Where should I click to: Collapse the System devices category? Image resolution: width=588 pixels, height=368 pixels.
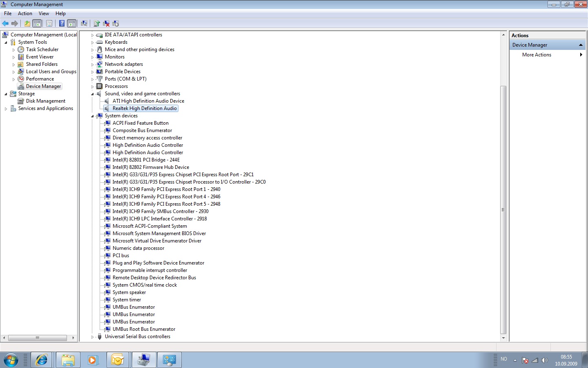point(92,116)
